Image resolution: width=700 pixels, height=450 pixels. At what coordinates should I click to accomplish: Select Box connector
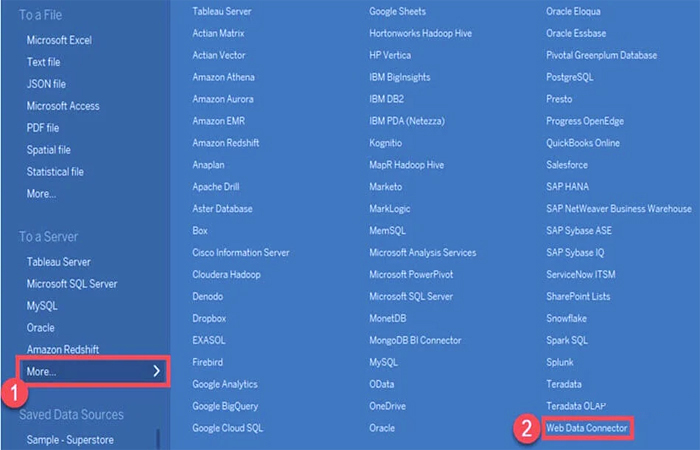(x=200, y=230)
